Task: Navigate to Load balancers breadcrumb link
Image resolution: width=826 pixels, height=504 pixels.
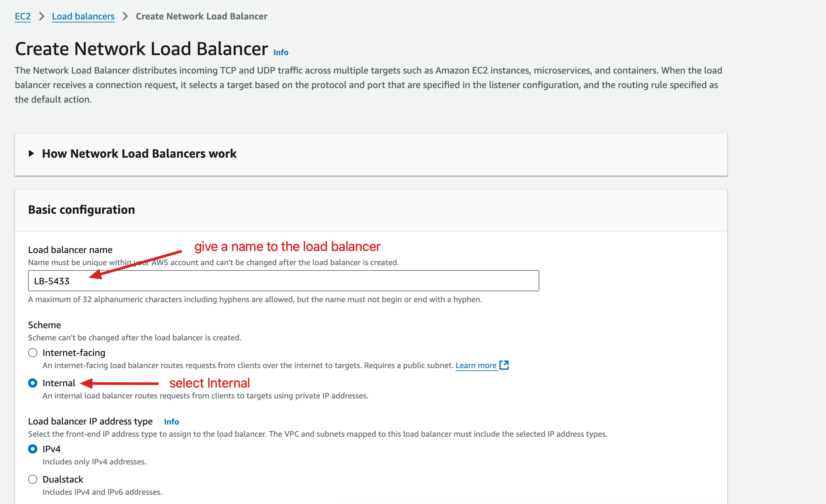Action: pos(83,16)
